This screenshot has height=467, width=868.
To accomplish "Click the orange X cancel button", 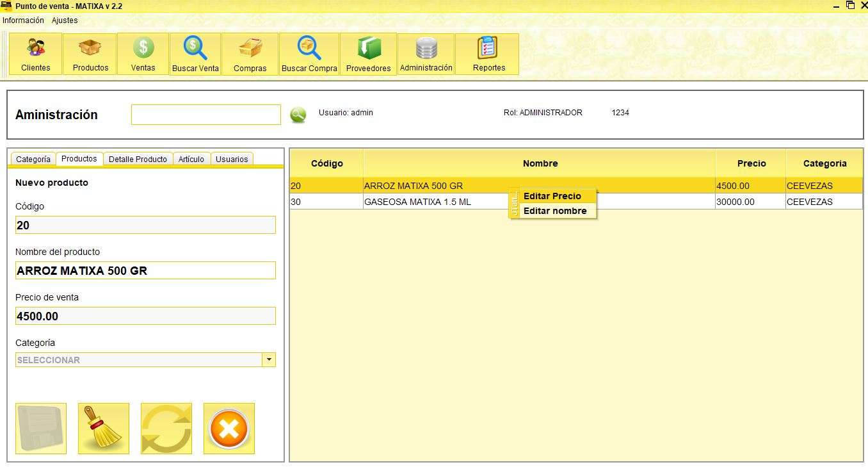I will pyautogui.click(x=229, y=429).
